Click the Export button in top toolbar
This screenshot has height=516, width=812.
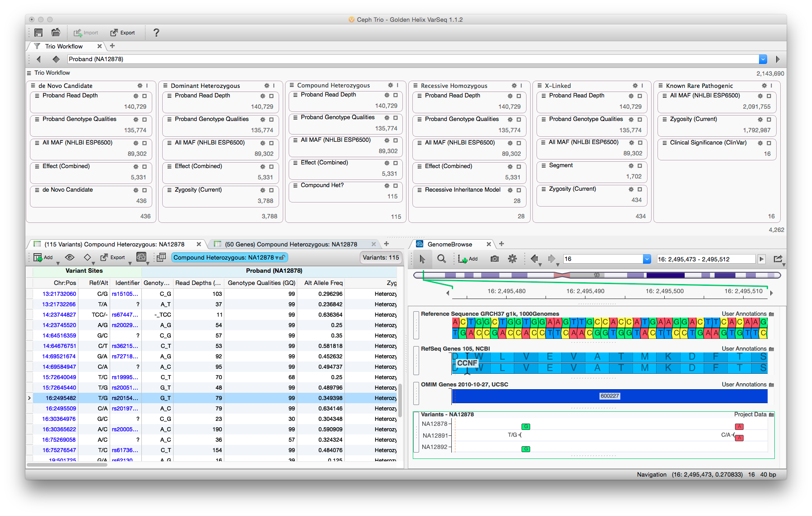(x=123, y=33)
